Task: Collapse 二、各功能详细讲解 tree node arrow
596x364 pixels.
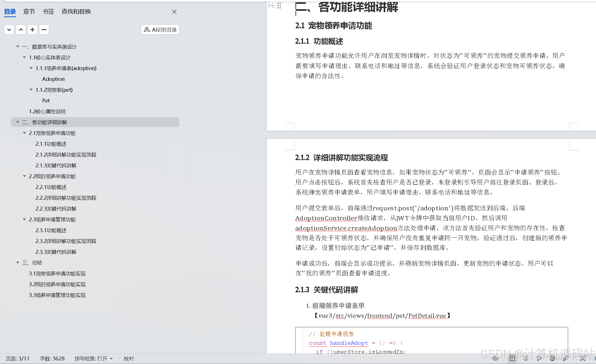Action: point(18,122)
